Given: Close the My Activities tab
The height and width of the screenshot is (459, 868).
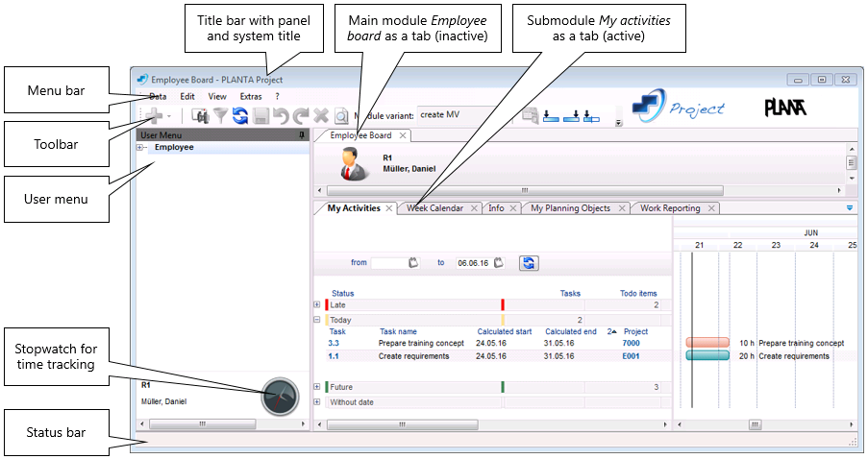Looking at the screenshot, I should click(x=389, y=208).
